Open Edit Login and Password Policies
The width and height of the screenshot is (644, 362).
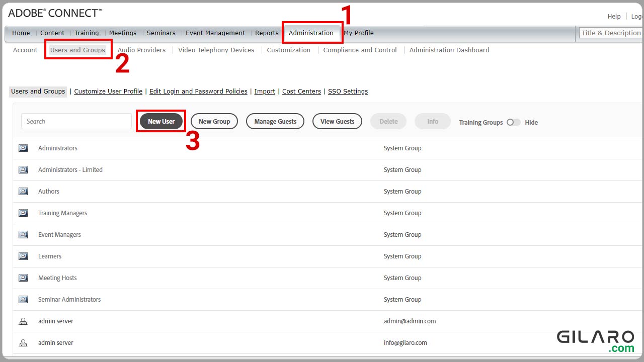pos(198,92)
